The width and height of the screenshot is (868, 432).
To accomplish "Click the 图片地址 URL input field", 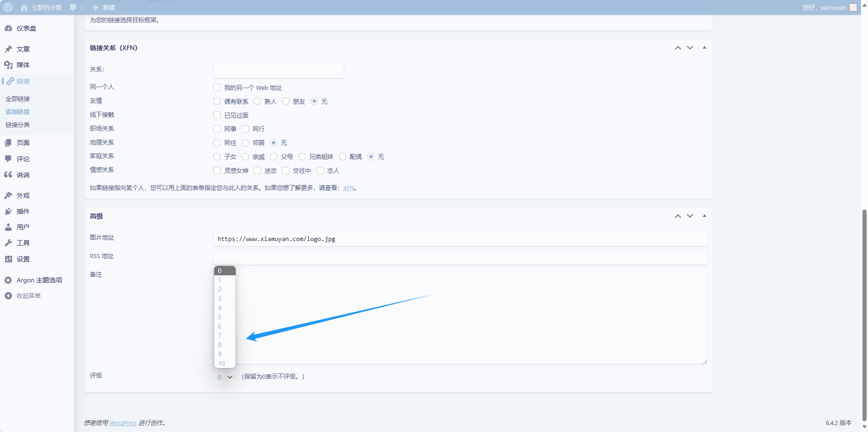I will 460,239.
